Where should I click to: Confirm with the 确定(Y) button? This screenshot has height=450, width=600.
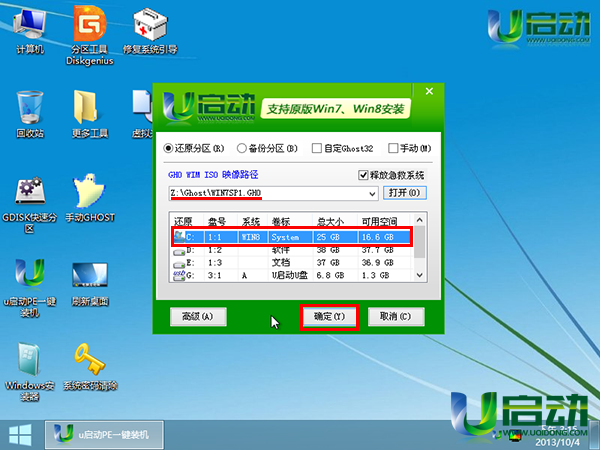point(329,316)
